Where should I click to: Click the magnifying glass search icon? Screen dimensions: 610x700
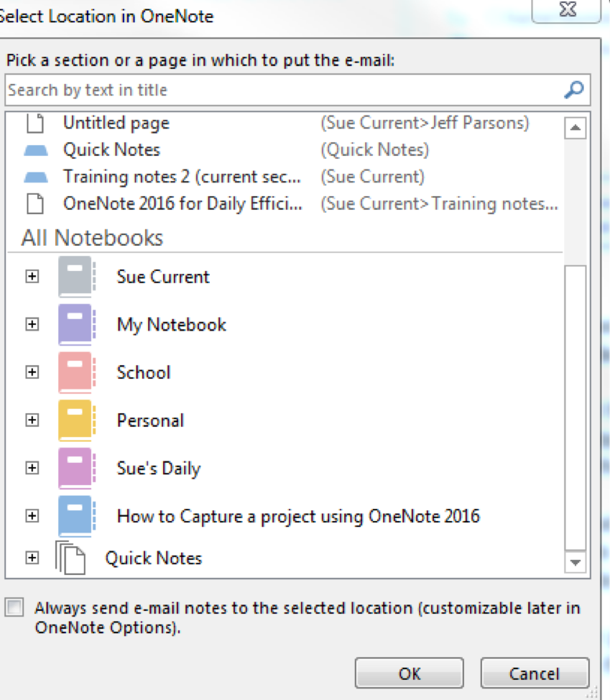pos(573,89)
